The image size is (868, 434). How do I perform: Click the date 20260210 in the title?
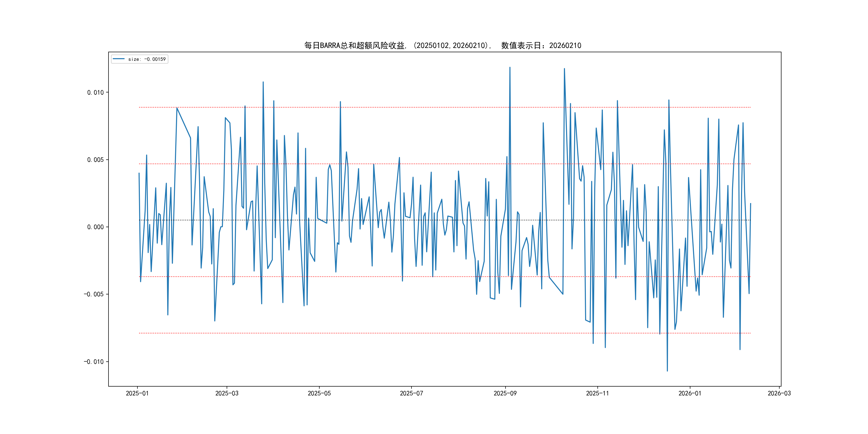(565, 46)
